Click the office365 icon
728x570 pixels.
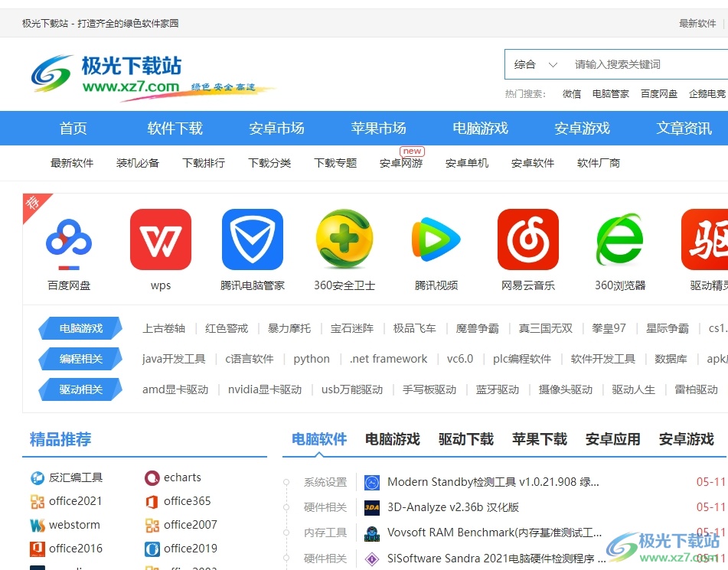tap(152, 501)
